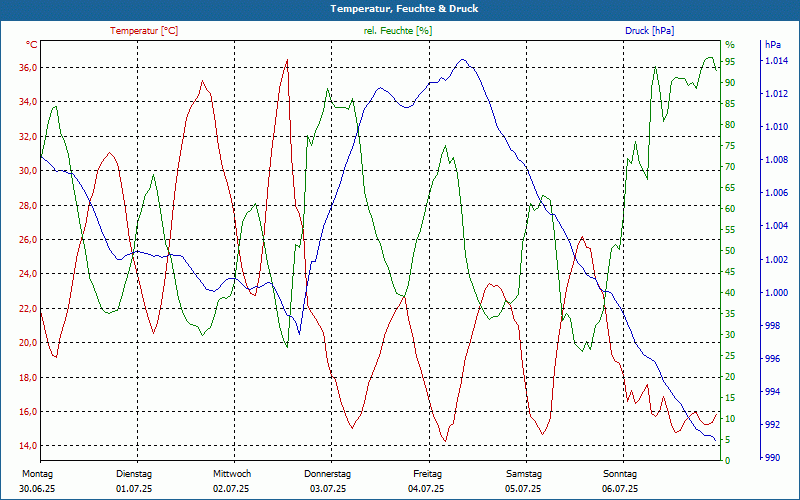This screenshot has height=500, width=800.
Task: Click the '994' pressure axis value
Action: tap(773, 392)
